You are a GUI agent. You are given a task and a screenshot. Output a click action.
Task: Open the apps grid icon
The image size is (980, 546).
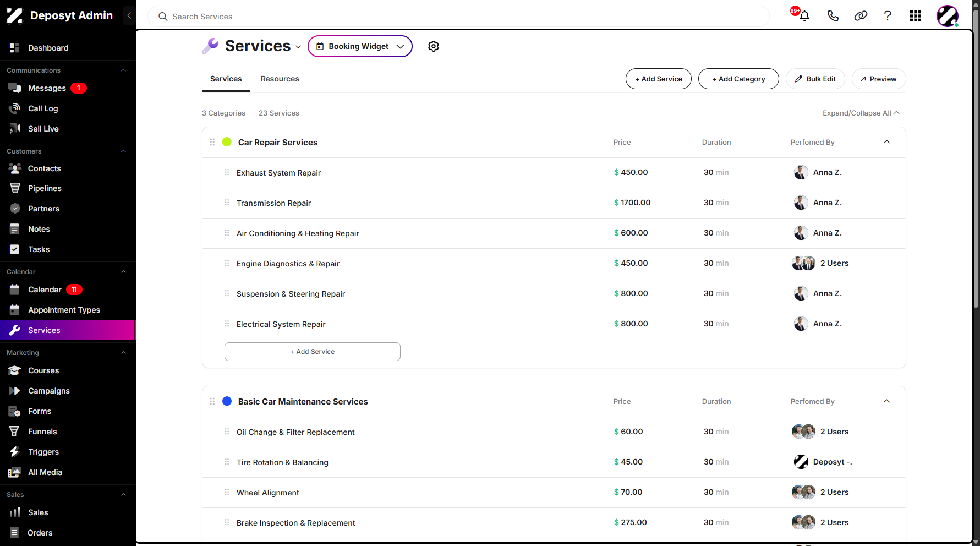point(916,16)
